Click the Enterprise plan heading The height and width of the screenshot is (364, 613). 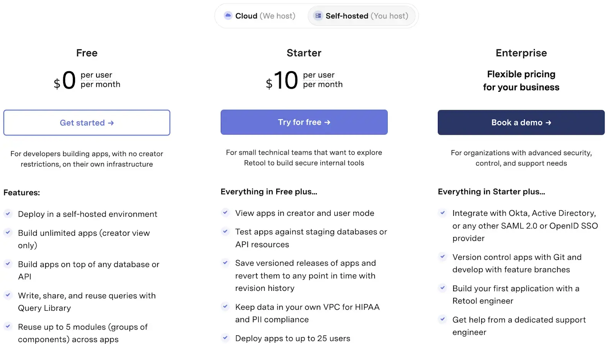(521, 53)
